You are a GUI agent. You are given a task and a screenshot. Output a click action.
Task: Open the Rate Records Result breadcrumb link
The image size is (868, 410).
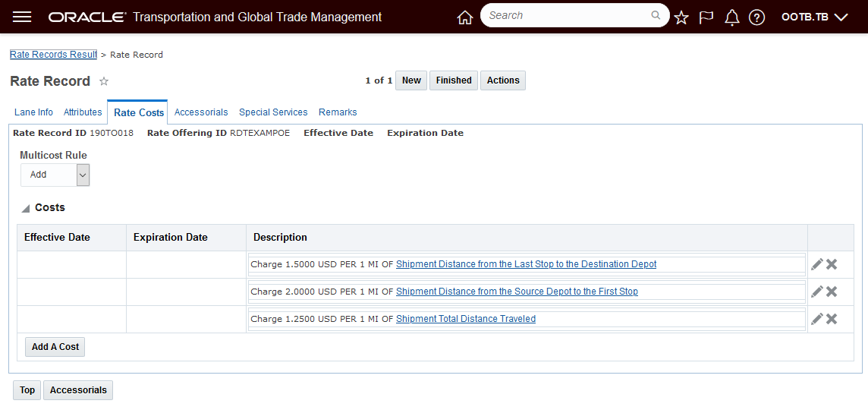[x=53, y=55]
